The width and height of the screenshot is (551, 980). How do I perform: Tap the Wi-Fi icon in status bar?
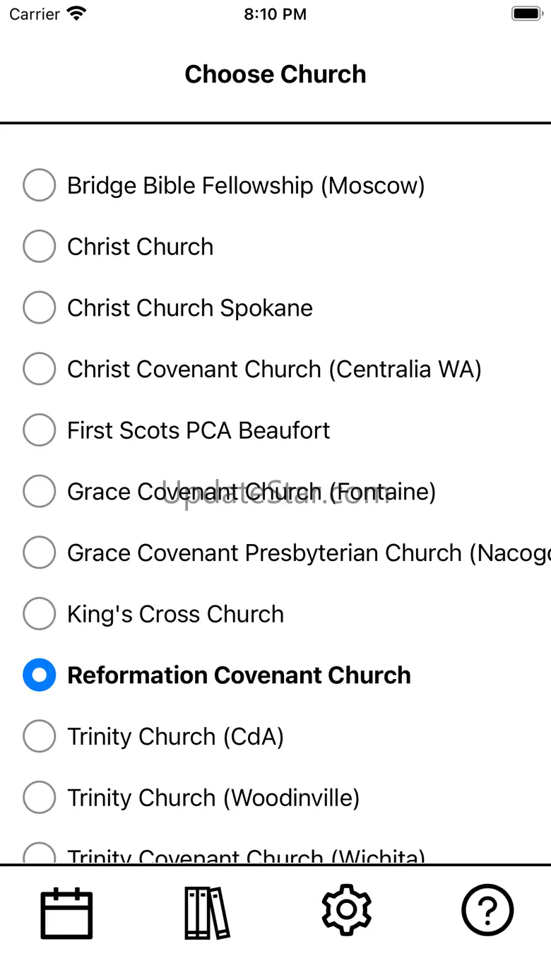[x=76, y=13]
